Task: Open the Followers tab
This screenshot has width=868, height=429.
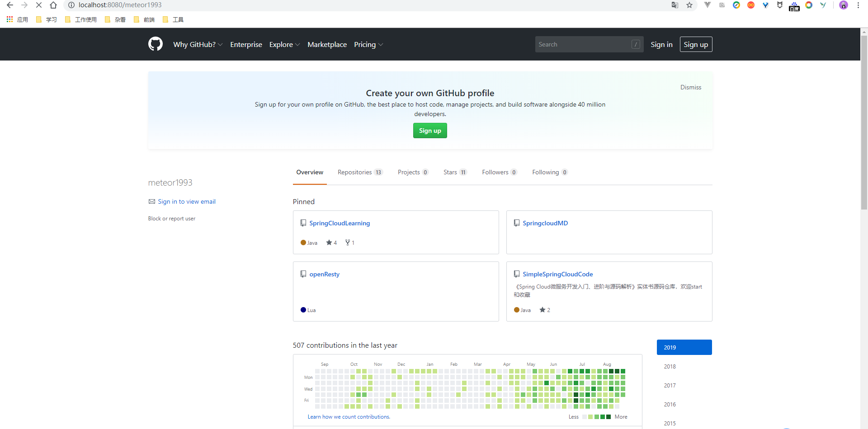Action: 500,172
